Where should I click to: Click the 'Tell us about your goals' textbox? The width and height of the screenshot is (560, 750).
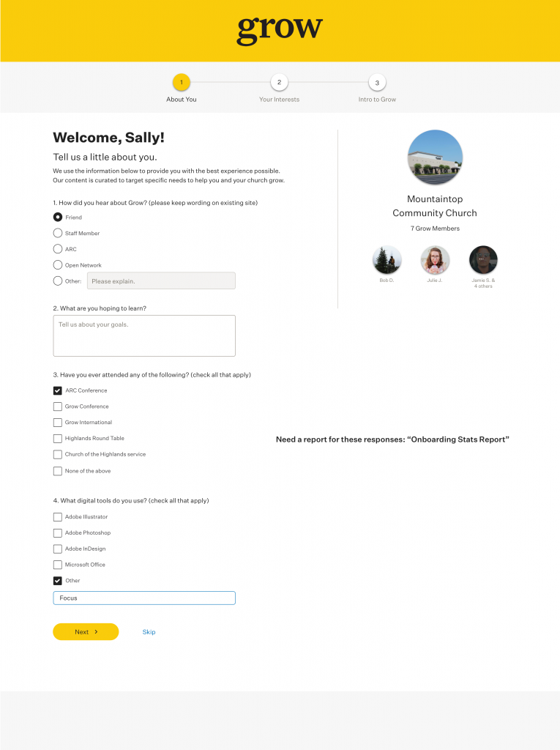coord(144,335)
